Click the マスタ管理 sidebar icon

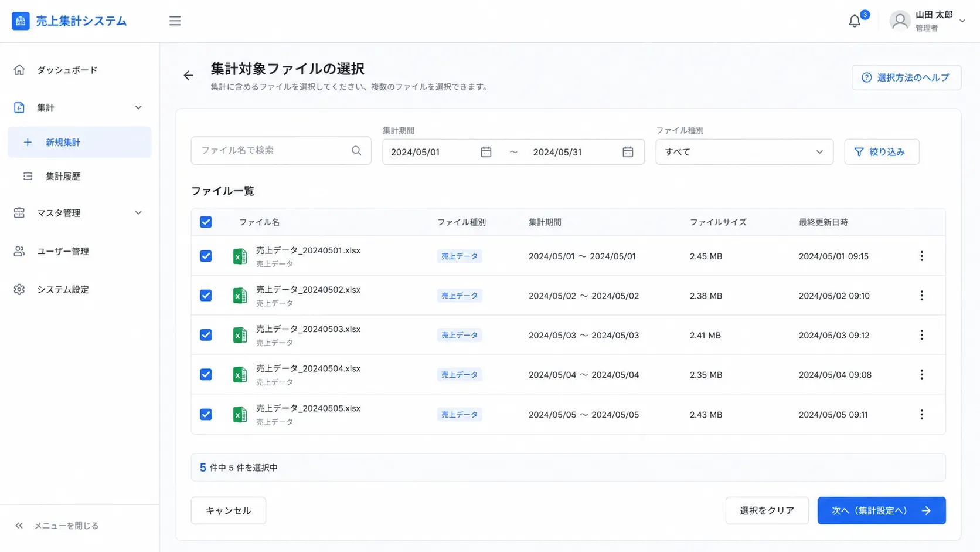tap(19, 213)
